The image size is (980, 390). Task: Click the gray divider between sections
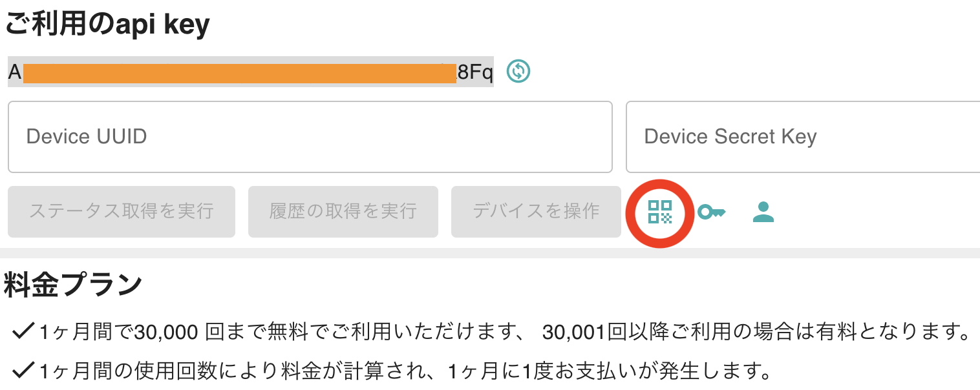pos(490,251)
